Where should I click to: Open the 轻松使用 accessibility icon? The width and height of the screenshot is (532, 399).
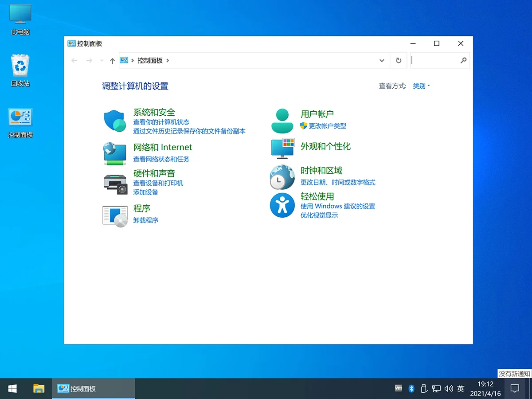click(x=282, y=204)
